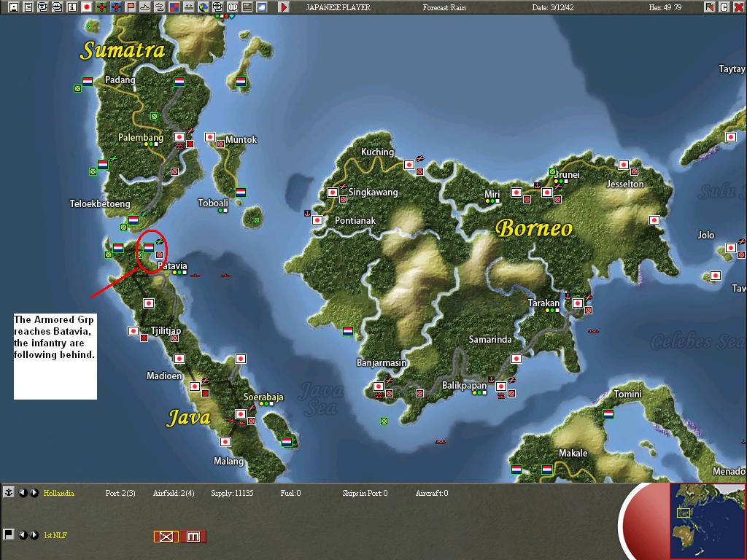The image size is (747, 560).
Task: Open the document list report icon
Action: [28, 7]
